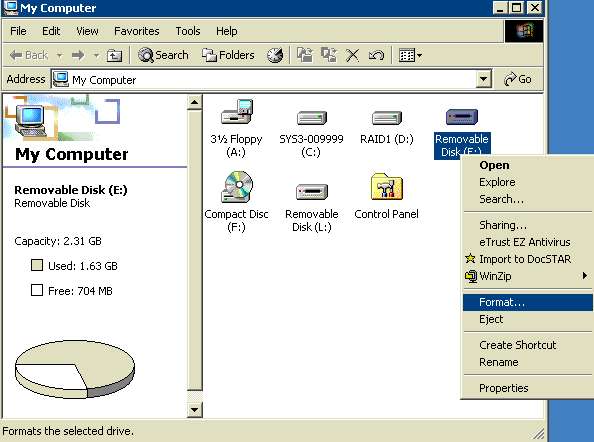The width and height of the screenshot is (594, 442).
Task: Click the History clock icon
Action: point(275,55)
